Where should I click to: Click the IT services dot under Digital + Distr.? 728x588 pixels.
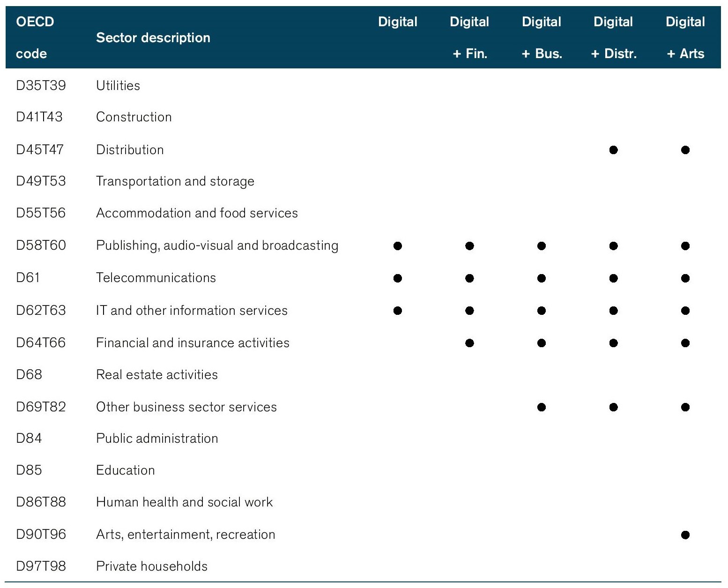[x=613, y=311]
